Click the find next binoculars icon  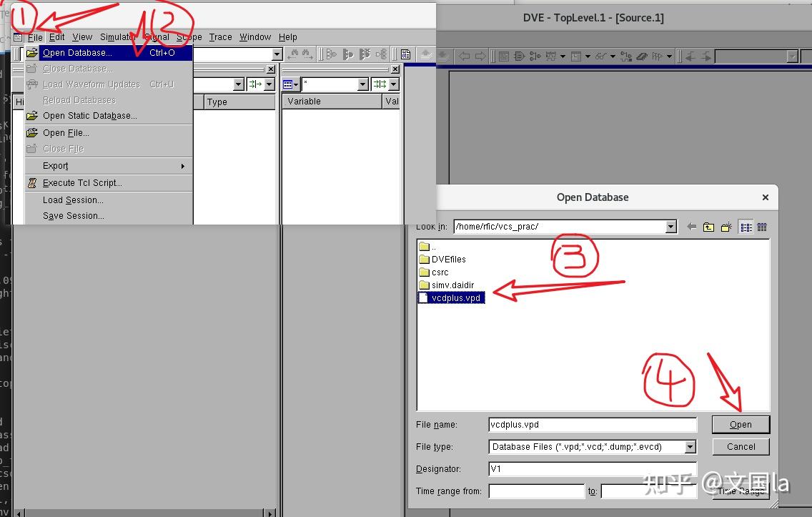pyautogui.click(x=307, y=54)
